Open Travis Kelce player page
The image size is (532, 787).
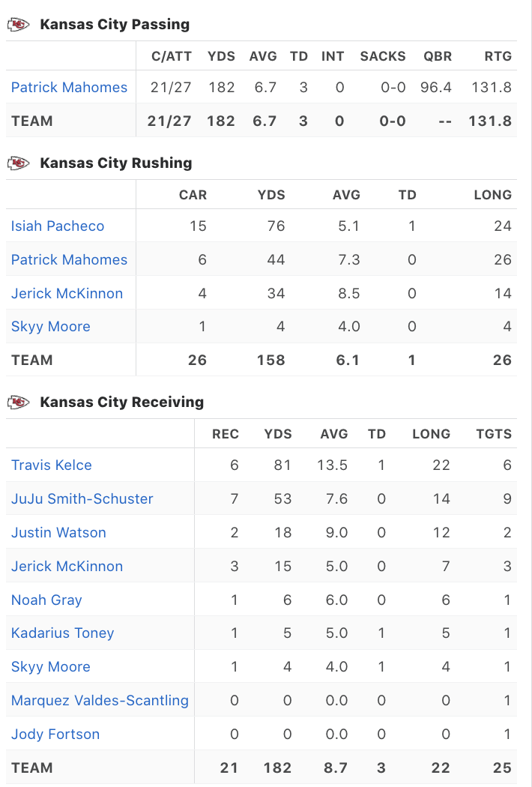tap(52, 465)
